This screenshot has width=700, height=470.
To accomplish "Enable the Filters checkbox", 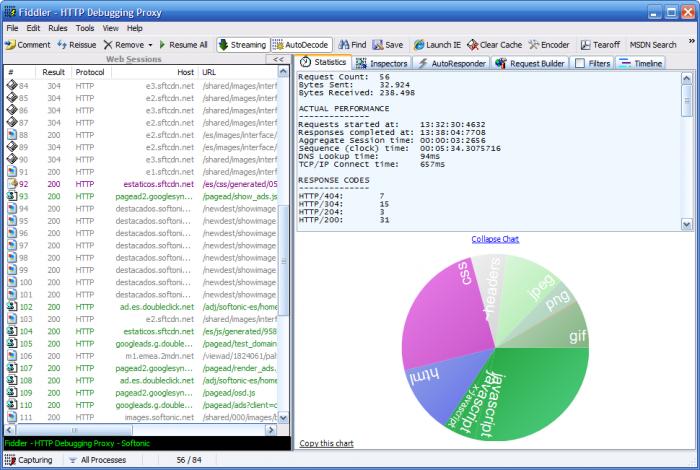I will pos(580,63).
